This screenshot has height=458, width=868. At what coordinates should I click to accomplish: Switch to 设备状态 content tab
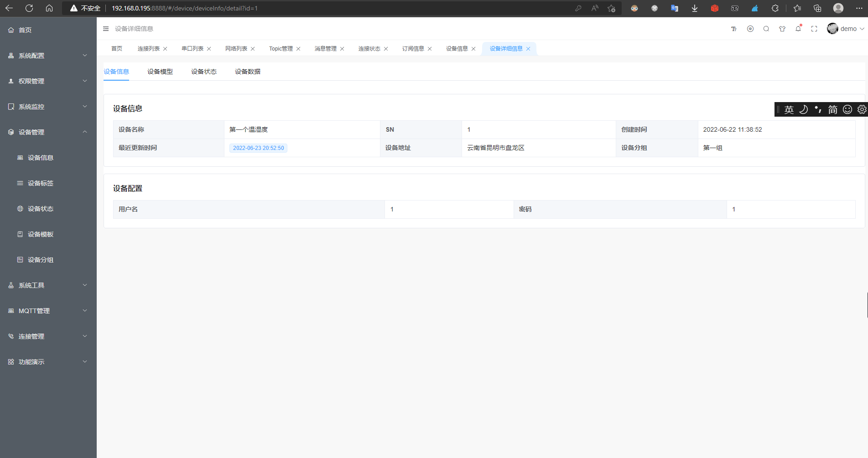tap(204, 72)
